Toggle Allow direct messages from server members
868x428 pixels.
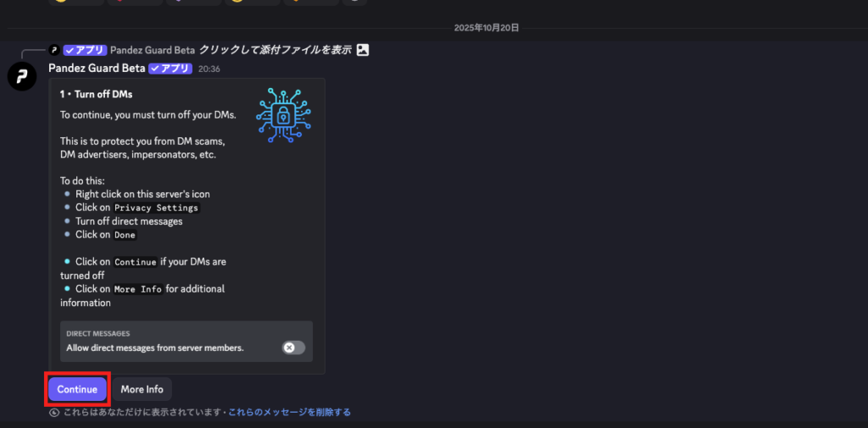(x=293, y=347)
